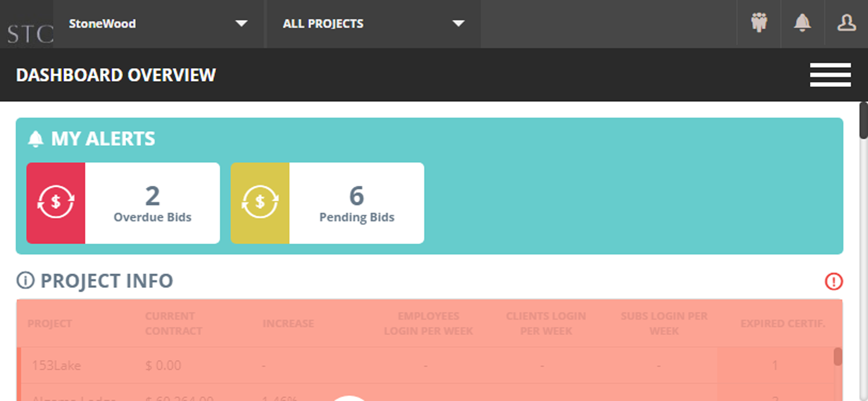Open the notifications bell in header
This screenshot has height=401, width=868.
802,23
